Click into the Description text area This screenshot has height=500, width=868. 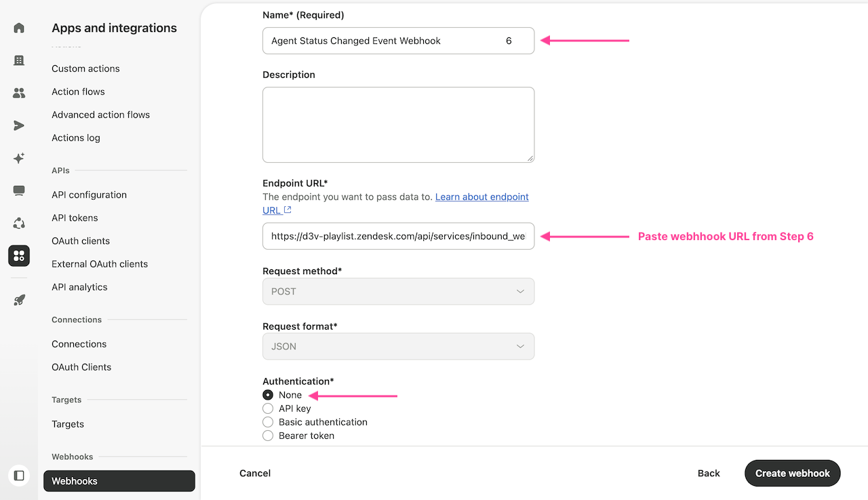click(398, 125)
